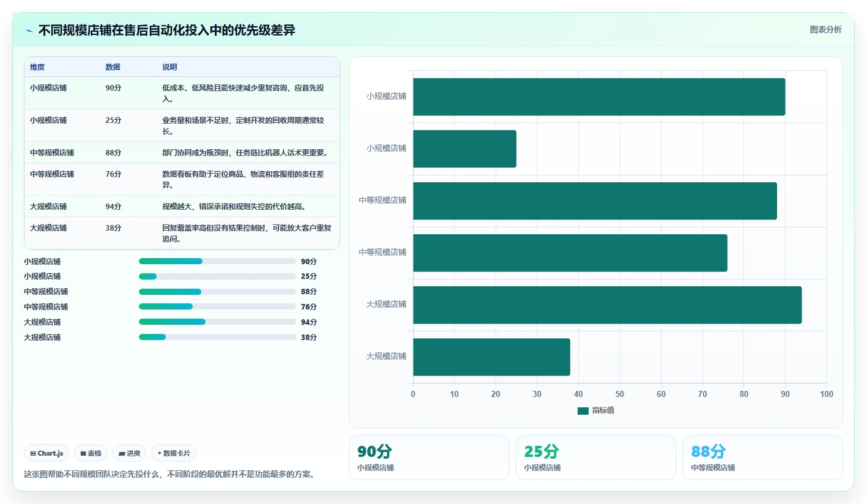The image size is (867, 504).
Task: Click the chart bar reaching 76
Action: tap(570, 253)
